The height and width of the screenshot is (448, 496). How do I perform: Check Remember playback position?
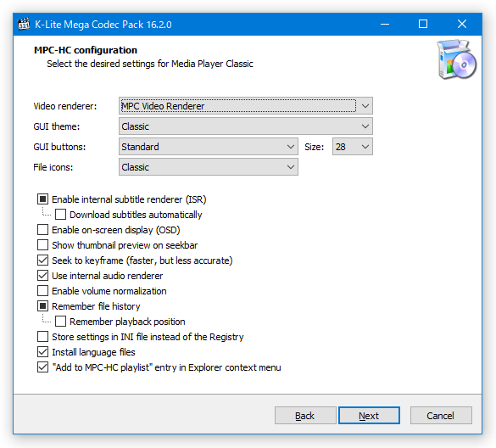60,322
